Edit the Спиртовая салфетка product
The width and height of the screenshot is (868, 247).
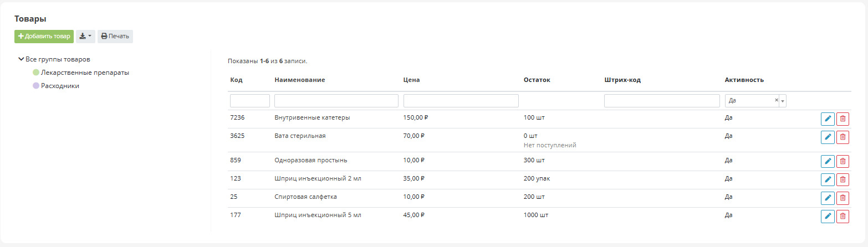tap(828, 198)
